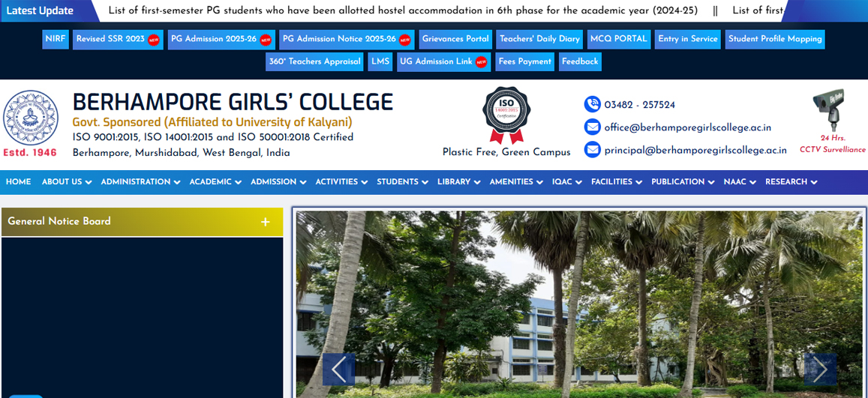Screen dimensions: 868x398
Task: Click the phone call icon
Action: (x=593, y=104)
